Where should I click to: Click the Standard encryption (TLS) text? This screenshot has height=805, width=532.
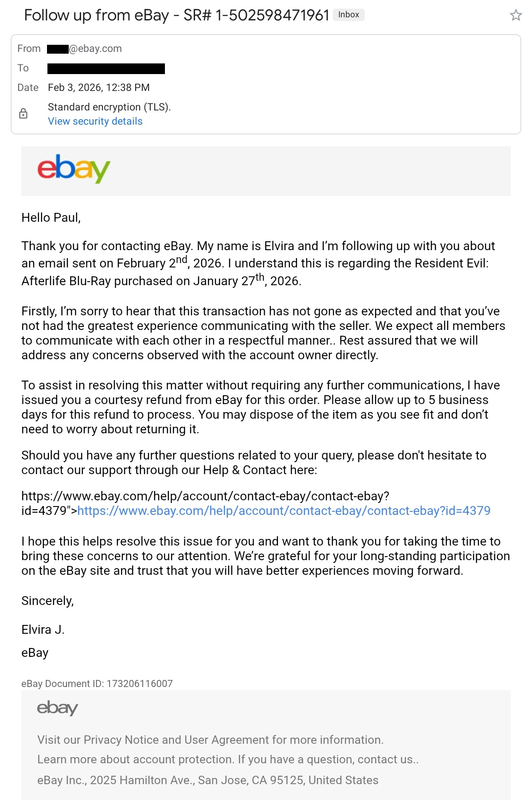click(109, 107)
